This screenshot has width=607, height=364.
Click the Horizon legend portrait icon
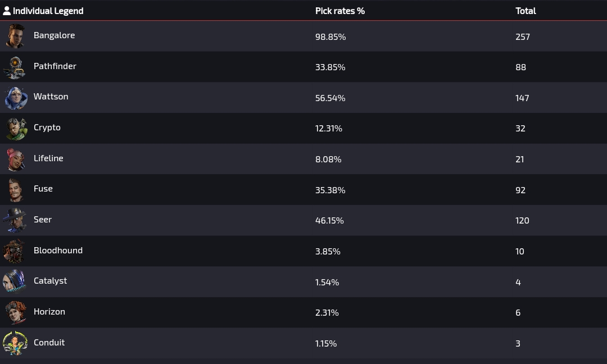coord(16,312)
